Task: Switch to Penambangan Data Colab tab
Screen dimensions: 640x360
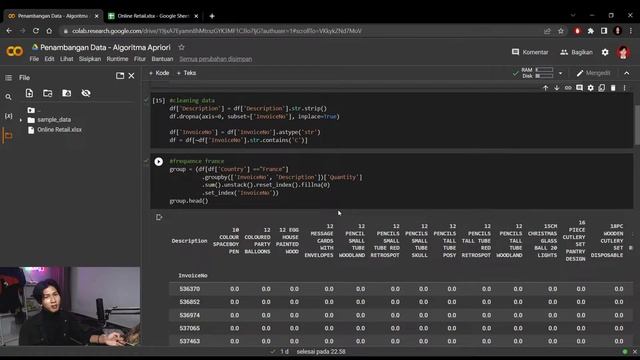Action: 53,16
